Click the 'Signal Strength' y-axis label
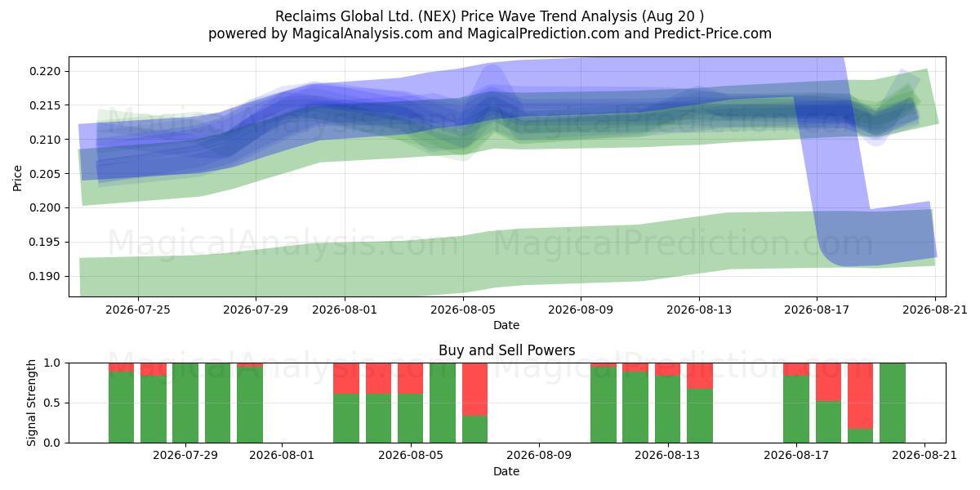Viewport: 980px width, 490px height. 31,403
